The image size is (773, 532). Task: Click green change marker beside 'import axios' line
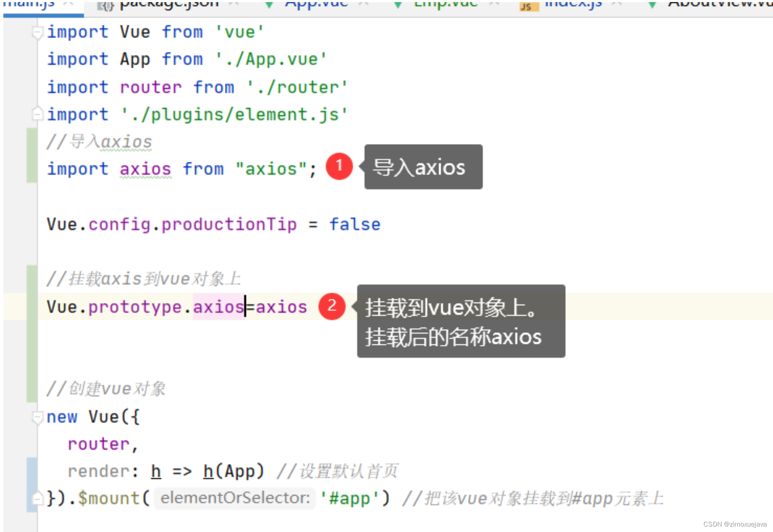coord(32,155)
